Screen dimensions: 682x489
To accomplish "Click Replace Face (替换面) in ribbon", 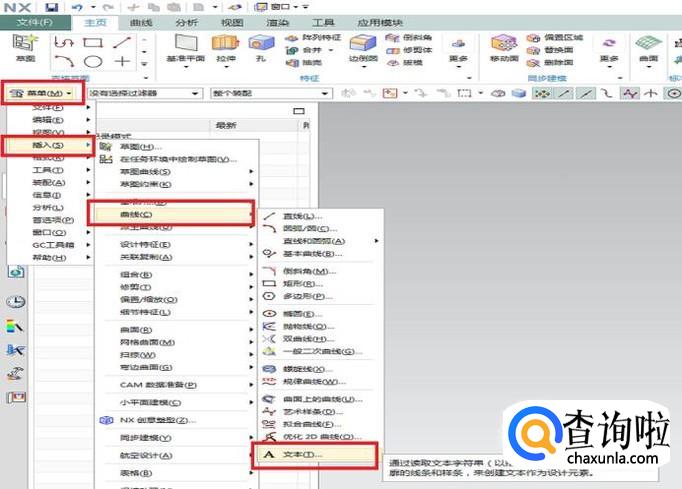I will 551,50.
